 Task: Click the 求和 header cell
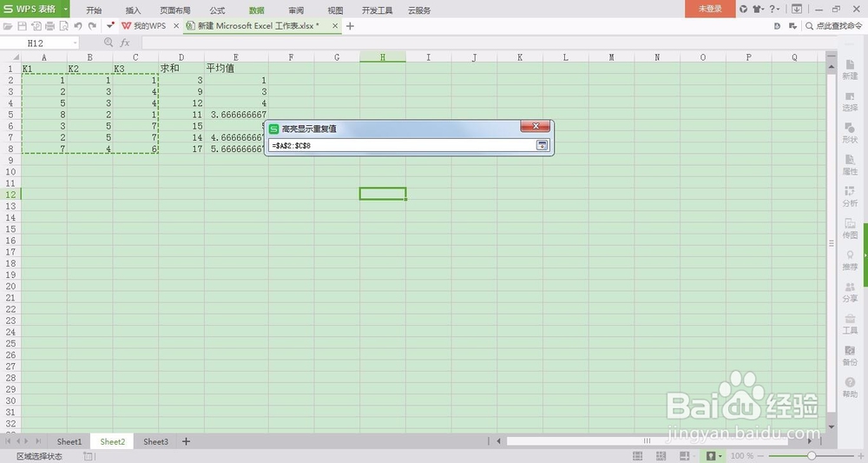pyautogui.click(x=181, y=68)
